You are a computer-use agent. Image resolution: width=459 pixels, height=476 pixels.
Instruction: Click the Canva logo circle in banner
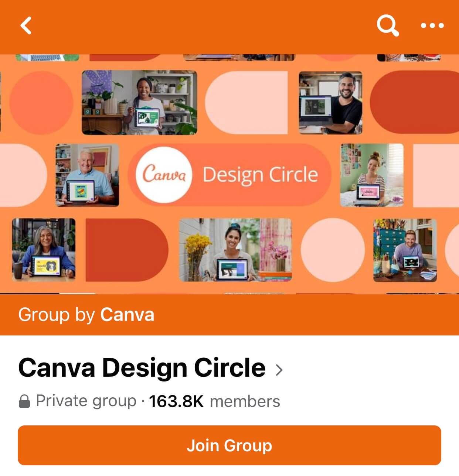pyautogui.click(x=164, y=175)
